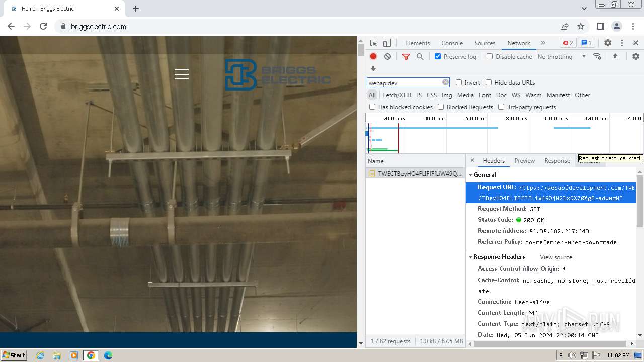The width and height of the screenshot is (644, 362).
Task: Filter requests by Doc type
Action: coord(501,95)
